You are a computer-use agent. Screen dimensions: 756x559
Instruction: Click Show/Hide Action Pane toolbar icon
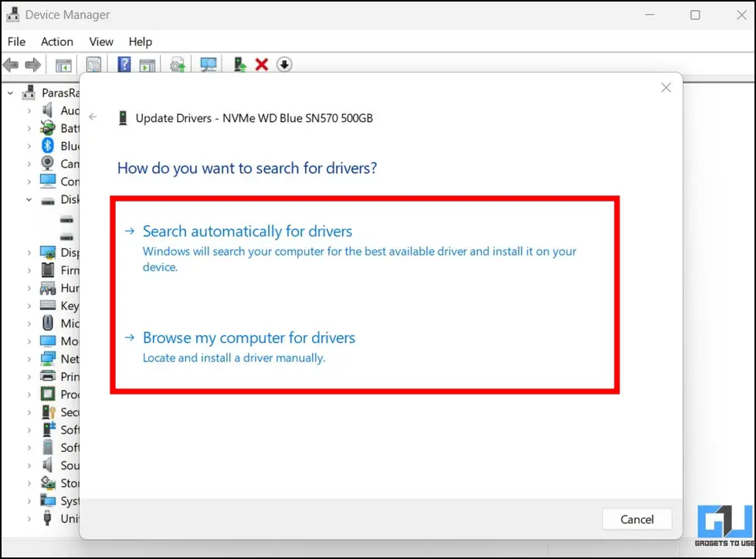tap(147, 65)
